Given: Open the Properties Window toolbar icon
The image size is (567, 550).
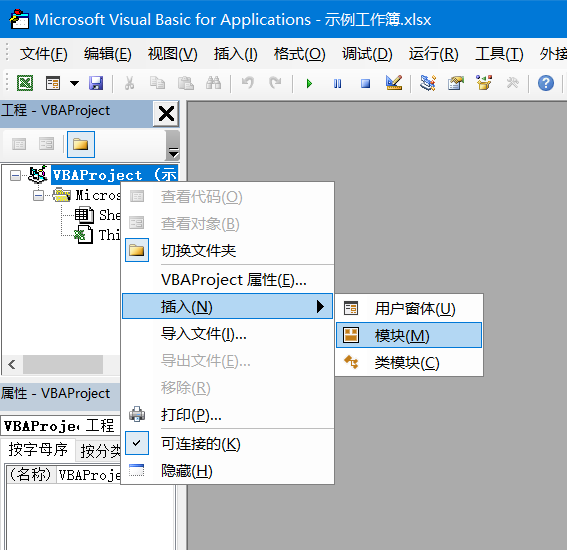Looking at the screenshot, I should point(456,84).
